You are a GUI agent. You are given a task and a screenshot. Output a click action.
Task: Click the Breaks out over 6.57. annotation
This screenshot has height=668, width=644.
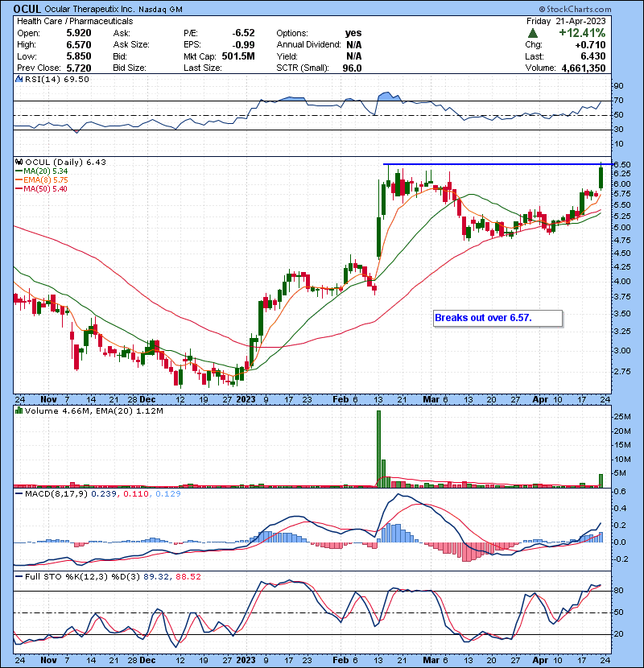click(x=497, y=318)
